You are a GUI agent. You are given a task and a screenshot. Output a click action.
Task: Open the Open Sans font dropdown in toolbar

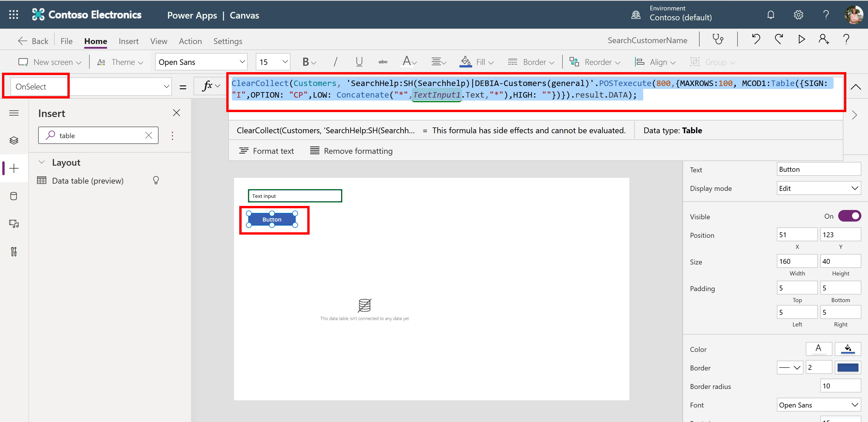click(201, 62)
